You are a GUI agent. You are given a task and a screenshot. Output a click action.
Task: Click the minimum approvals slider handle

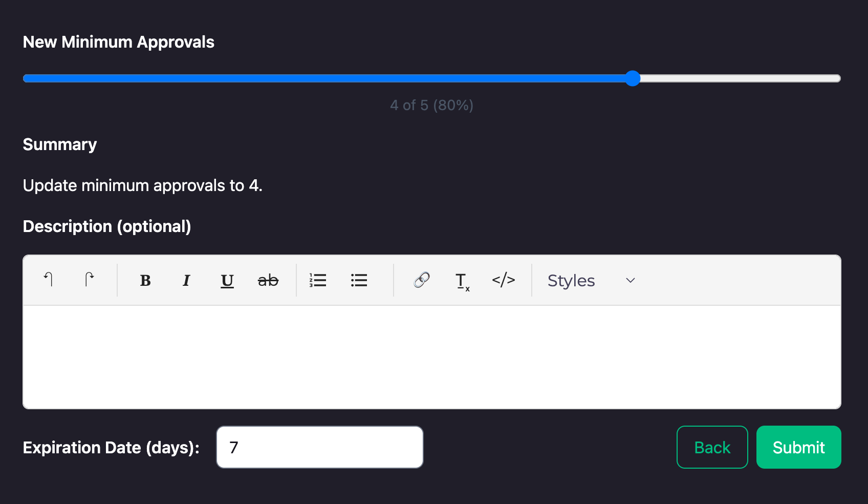tap(633, 78)
